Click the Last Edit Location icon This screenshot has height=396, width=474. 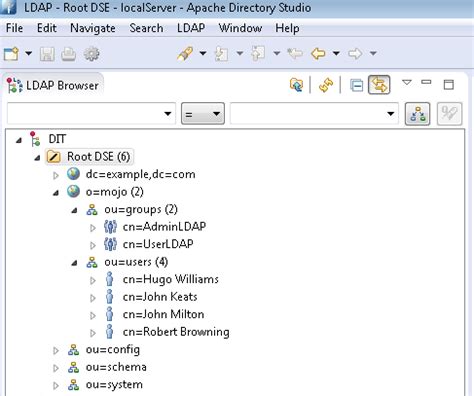click(x=295, y=53)
